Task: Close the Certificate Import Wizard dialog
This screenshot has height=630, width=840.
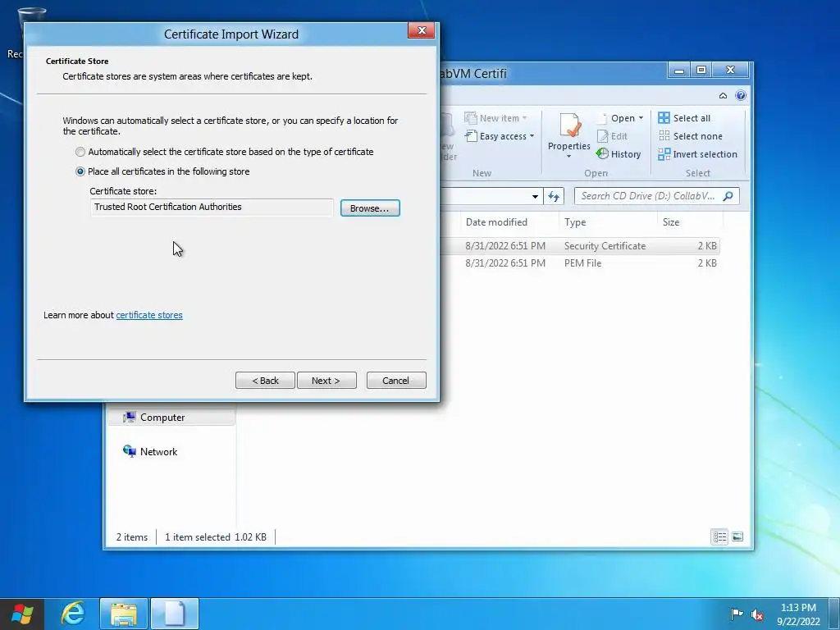Action: click(x=421, y=30)
